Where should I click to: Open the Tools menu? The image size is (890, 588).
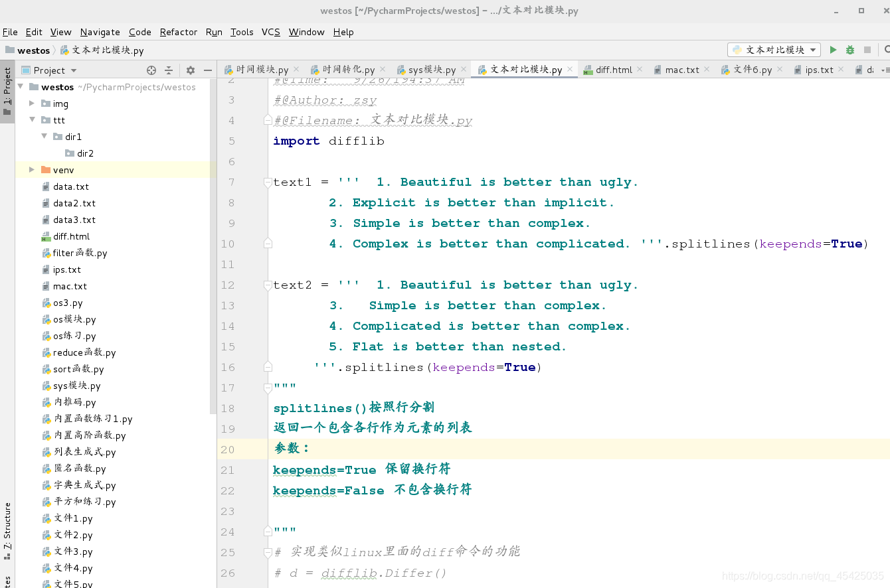[x=242, y=32]
